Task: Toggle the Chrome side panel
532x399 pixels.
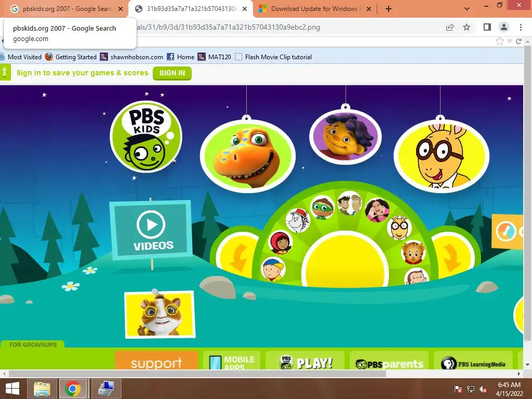Action: 487,27
